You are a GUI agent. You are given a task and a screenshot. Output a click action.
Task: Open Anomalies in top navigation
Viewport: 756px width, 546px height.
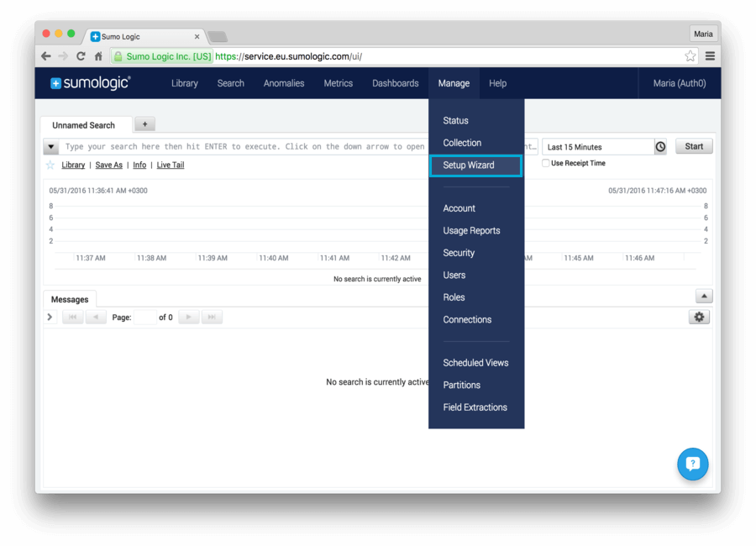coord(284,83)
